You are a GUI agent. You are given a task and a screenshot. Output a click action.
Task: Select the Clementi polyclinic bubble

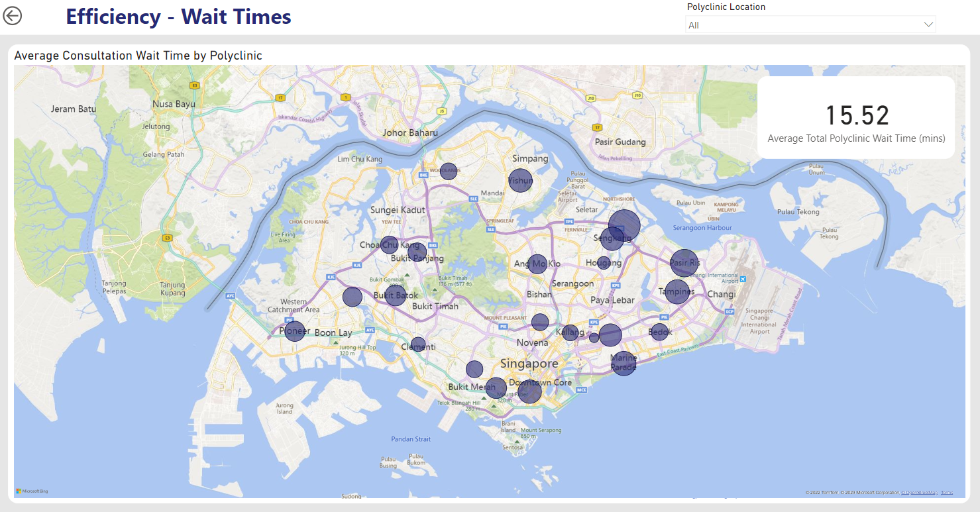tap(418, 345)
